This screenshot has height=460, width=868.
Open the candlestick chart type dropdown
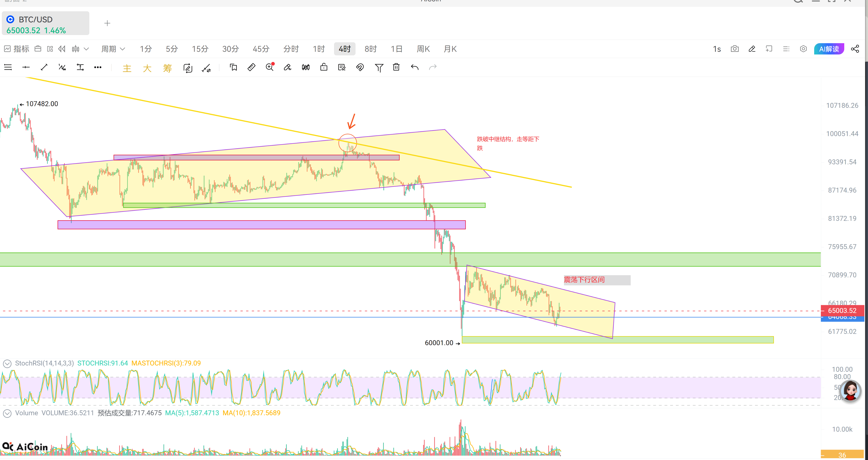pos(80,49)
